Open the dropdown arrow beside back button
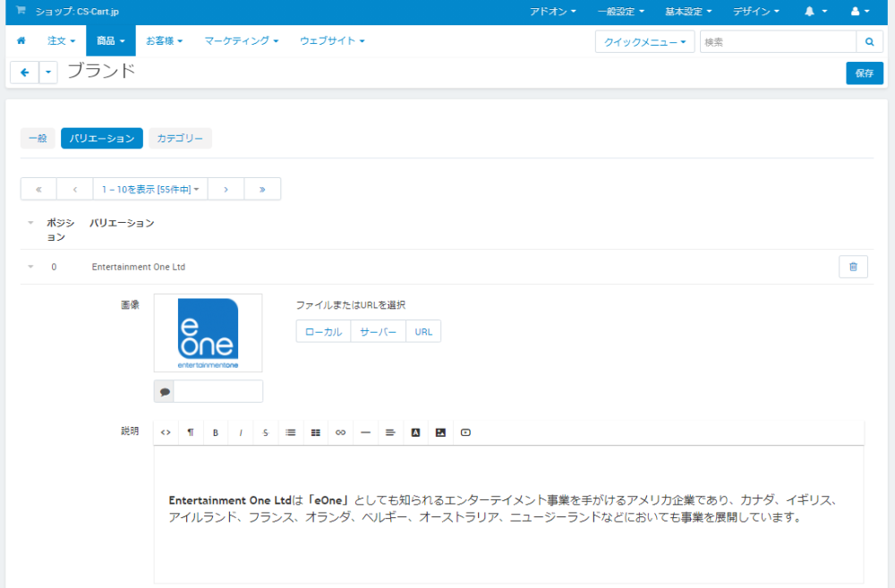The width and height of the screenshot is (895, 588). coord(48,72)
